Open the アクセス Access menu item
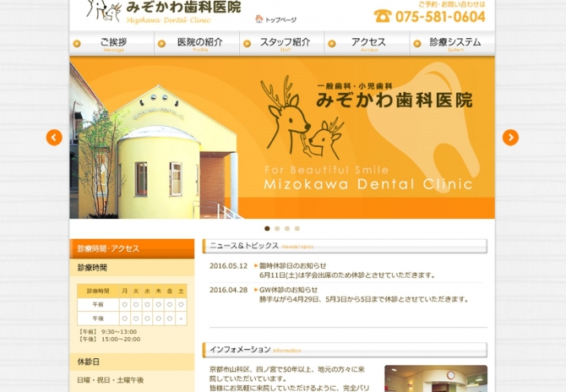 [367, 43]
